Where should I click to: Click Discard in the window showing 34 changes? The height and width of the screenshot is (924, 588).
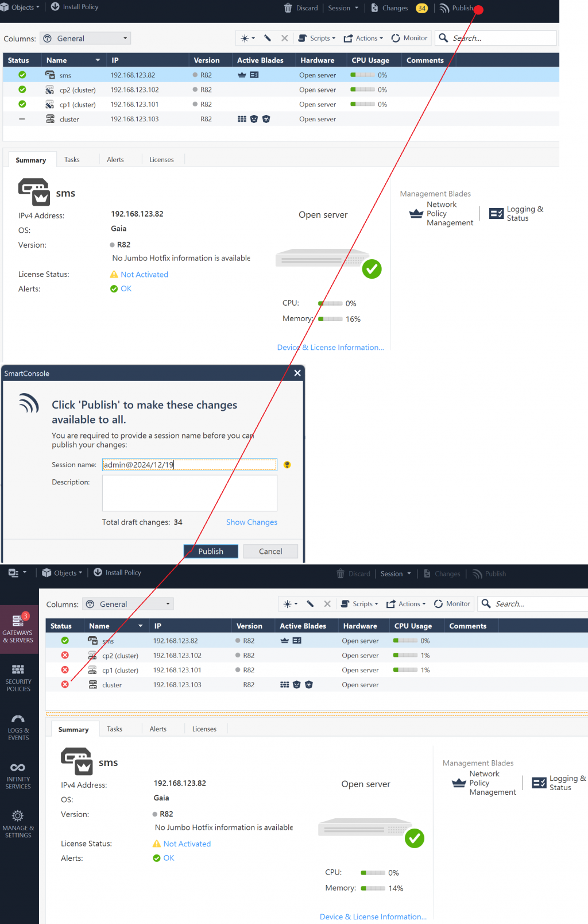[x=301, y=8]
